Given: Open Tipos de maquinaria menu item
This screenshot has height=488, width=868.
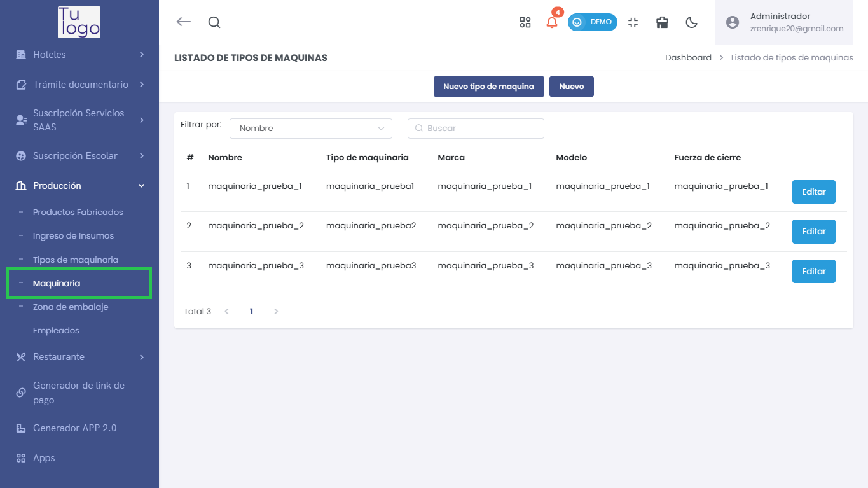Looking at the screenshot, I should coord(76,260).
